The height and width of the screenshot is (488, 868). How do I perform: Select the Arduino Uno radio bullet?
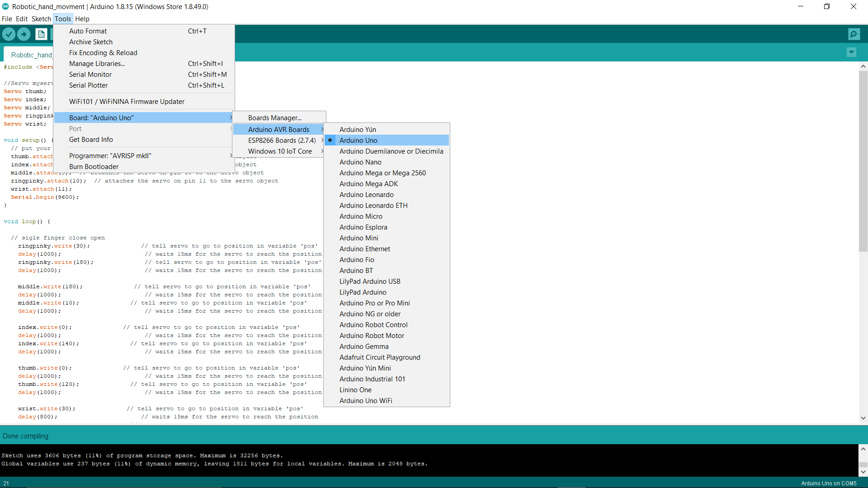[330, 140]
